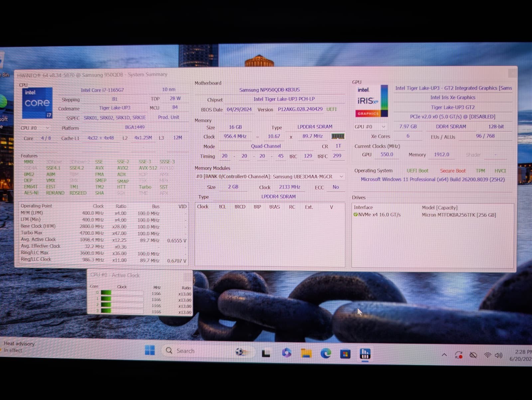Screen dimensions: 532x400
Task: Click GPU memory clock 1912.0
Action: (x=442, y=154)
